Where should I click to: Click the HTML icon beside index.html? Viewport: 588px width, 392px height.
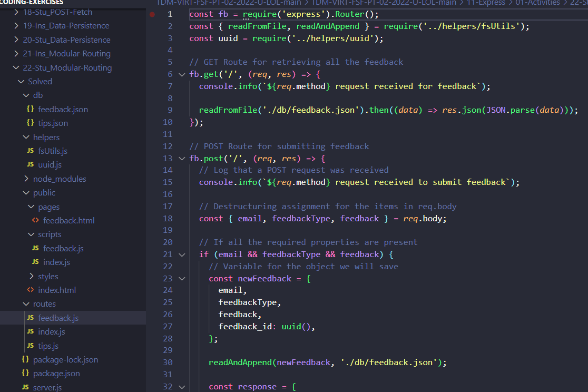pos(31,290)
